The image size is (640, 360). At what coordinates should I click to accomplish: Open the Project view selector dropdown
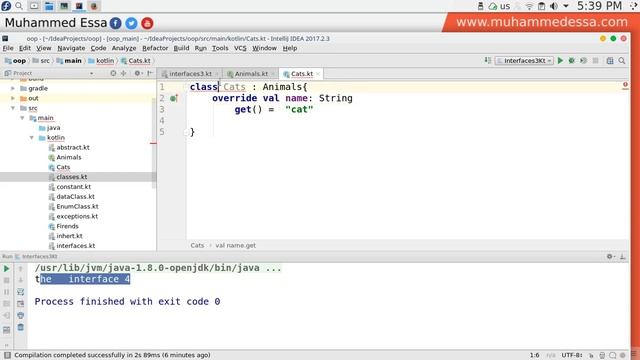click(91, 73)
